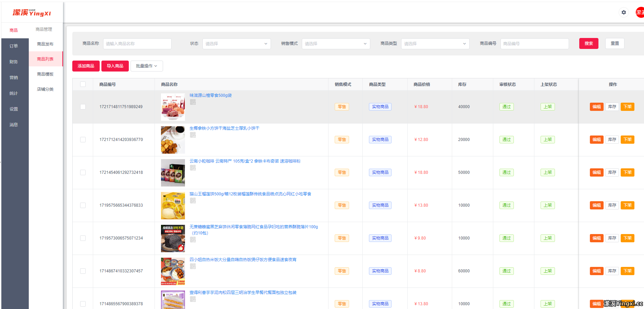The width and height of the screenshot is (644, 309).
Task: Check the row for product 1721454061292732418
Action: click(x=83, y=172)
